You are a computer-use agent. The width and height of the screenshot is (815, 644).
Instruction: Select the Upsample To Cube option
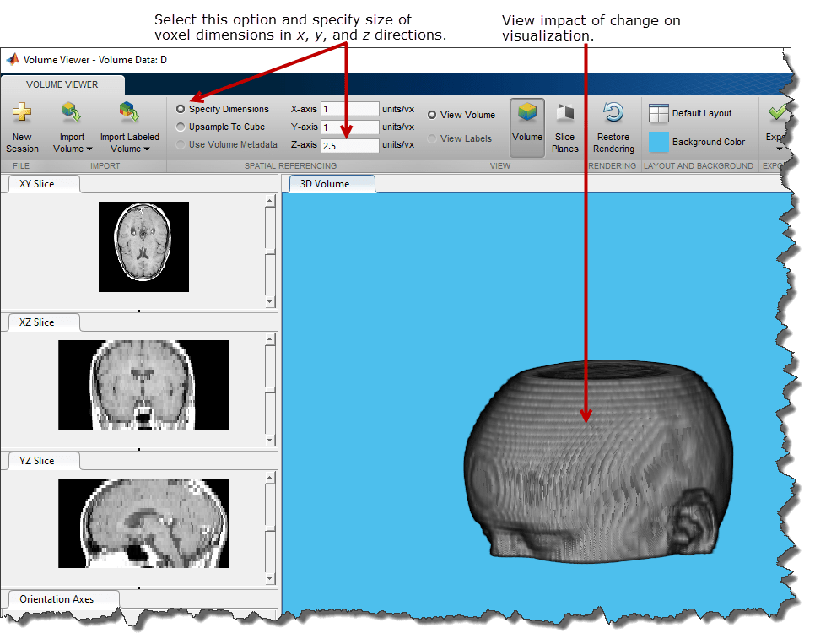[181, 127]
